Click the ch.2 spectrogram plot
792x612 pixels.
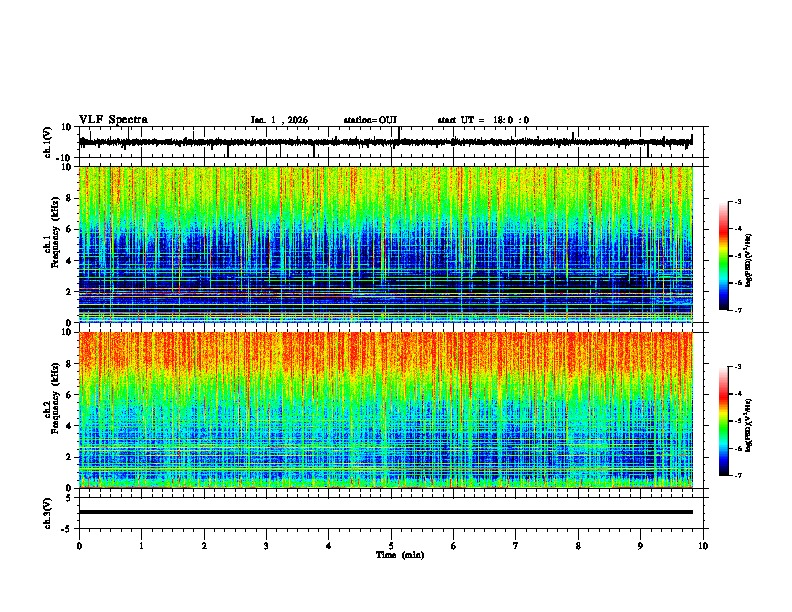point(386,410)
